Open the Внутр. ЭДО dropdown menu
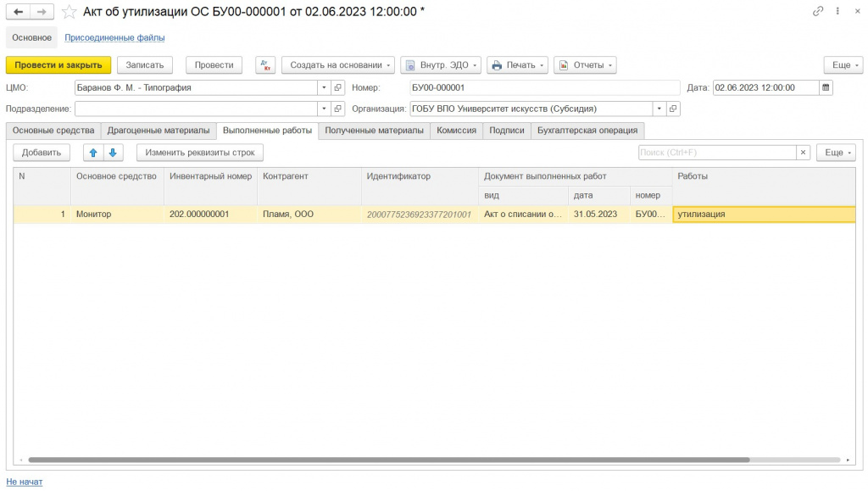868x491 pixels. click(441, 64)
